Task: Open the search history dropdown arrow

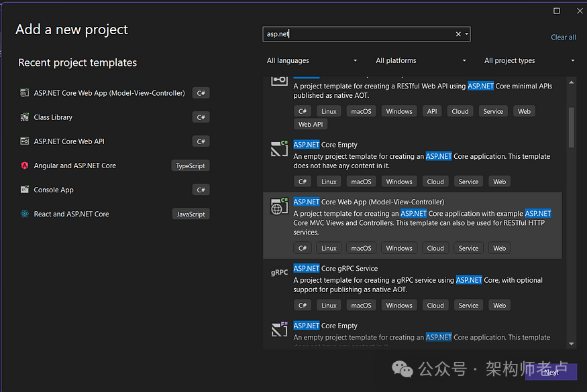Action: click(x=466, y=34)
